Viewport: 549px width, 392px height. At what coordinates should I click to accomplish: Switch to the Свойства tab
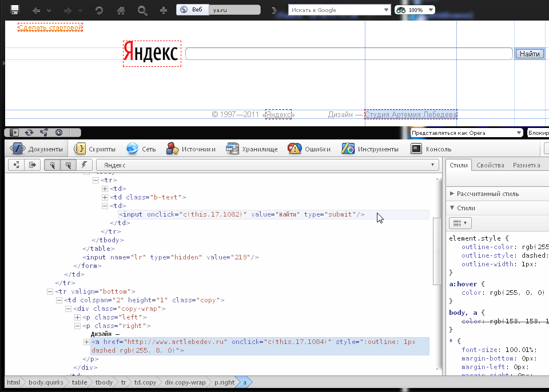[x=490, y=165]
